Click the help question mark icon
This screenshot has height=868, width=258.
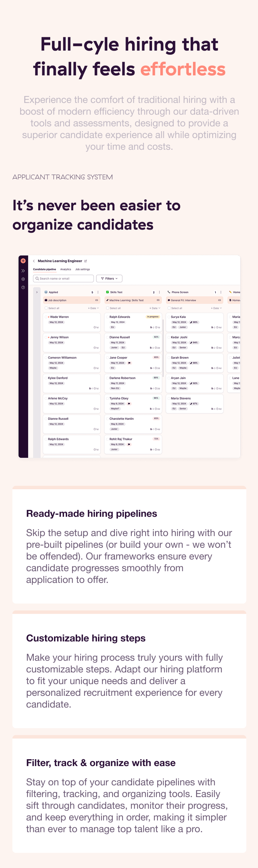point(23,287)
